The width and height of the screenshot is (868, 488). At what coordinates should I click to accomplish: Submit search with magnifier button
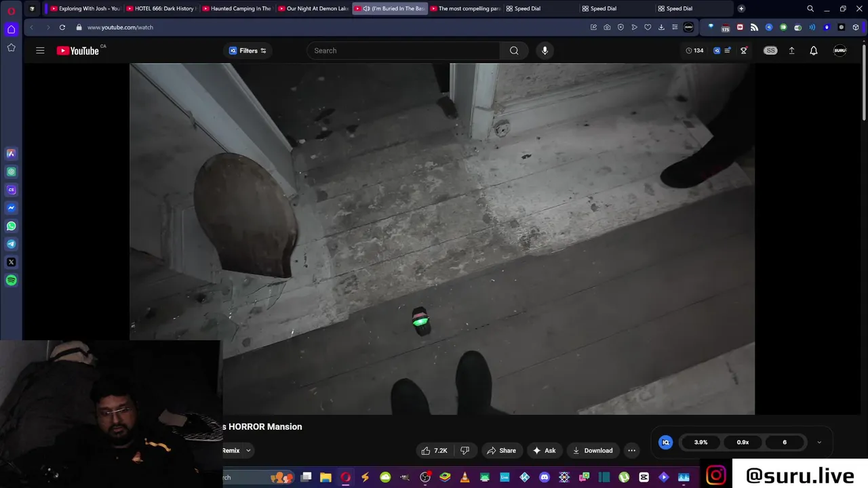click(514, 51)
